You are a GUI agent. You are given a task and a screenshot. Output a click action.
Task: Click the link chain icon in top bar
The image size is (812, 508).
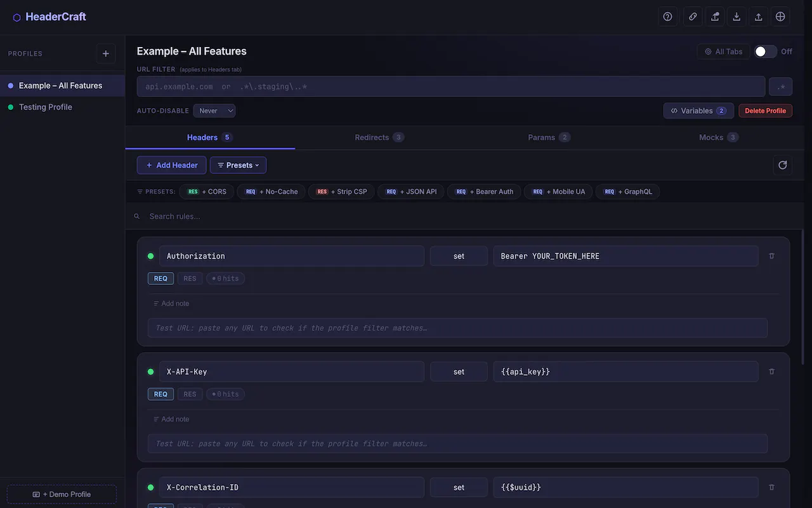[693, 17]
